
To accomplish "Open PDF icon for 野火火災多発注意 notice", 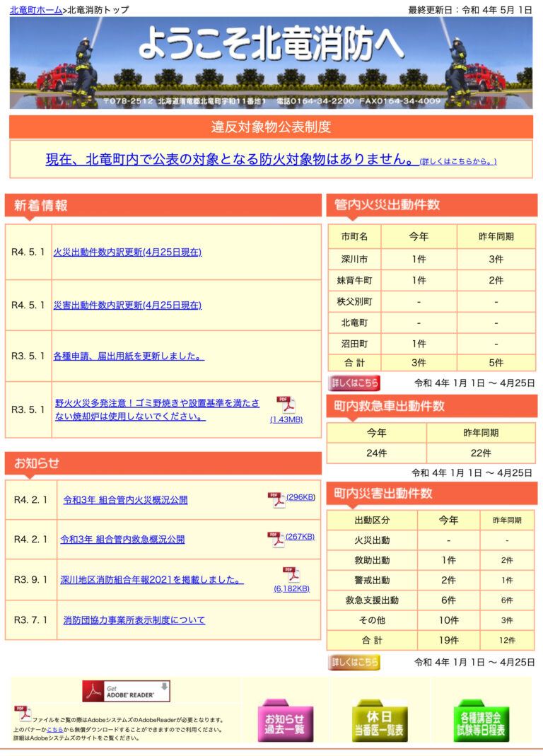I will click(x=286, y=405).
